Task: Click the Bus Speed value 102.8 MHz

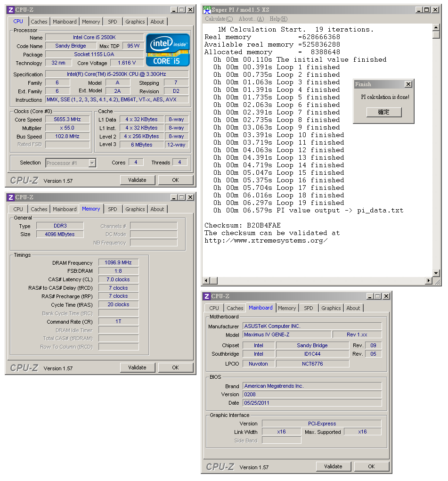Action: 67,136
